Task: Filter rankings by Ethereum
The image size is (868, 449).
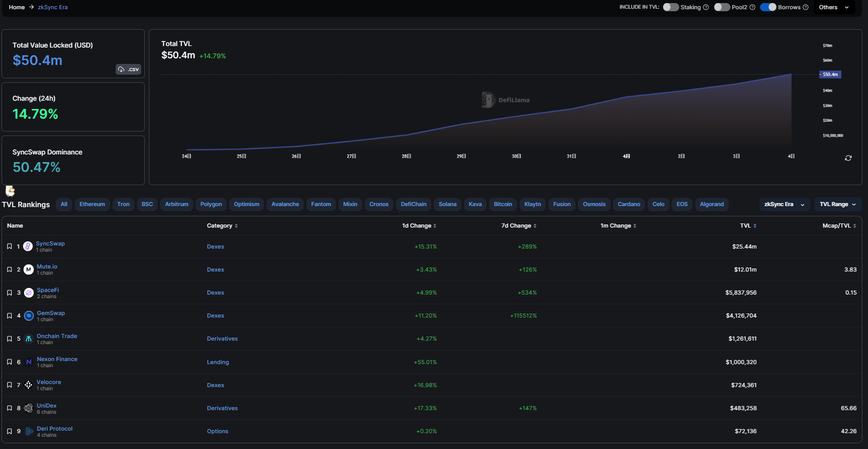Action: (x=92, y=205)
